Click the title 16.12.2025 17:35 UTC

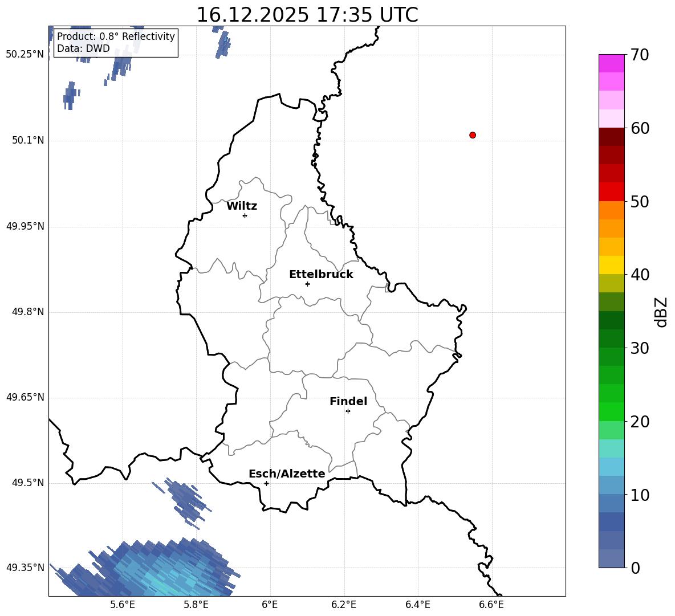[x=307, y=15]
